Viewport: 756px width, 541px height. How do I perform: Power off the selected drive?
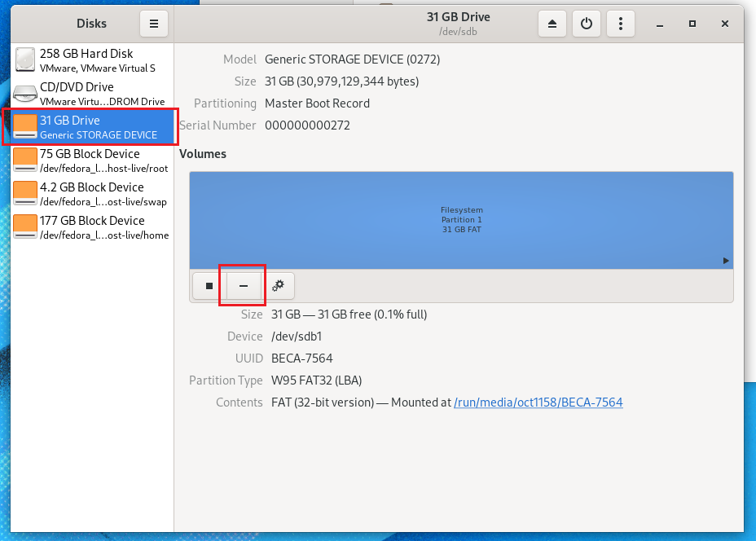pyautogui.click(x=586, y=24)
